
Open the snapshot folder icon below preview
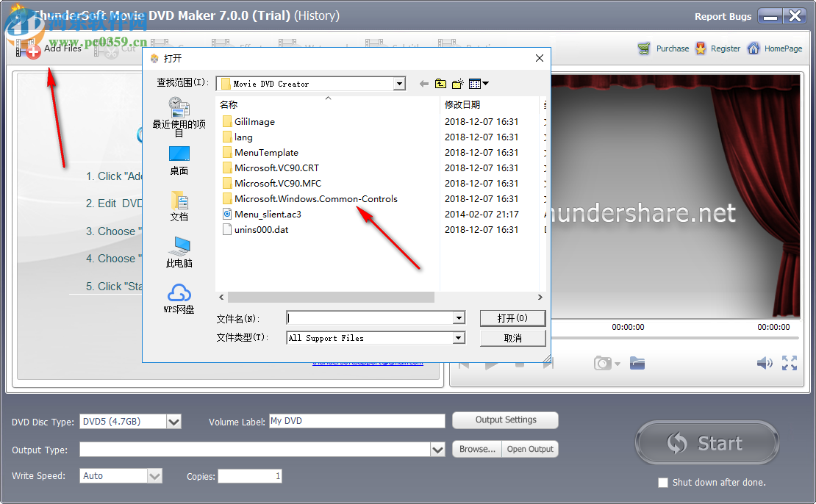[637, 362]
